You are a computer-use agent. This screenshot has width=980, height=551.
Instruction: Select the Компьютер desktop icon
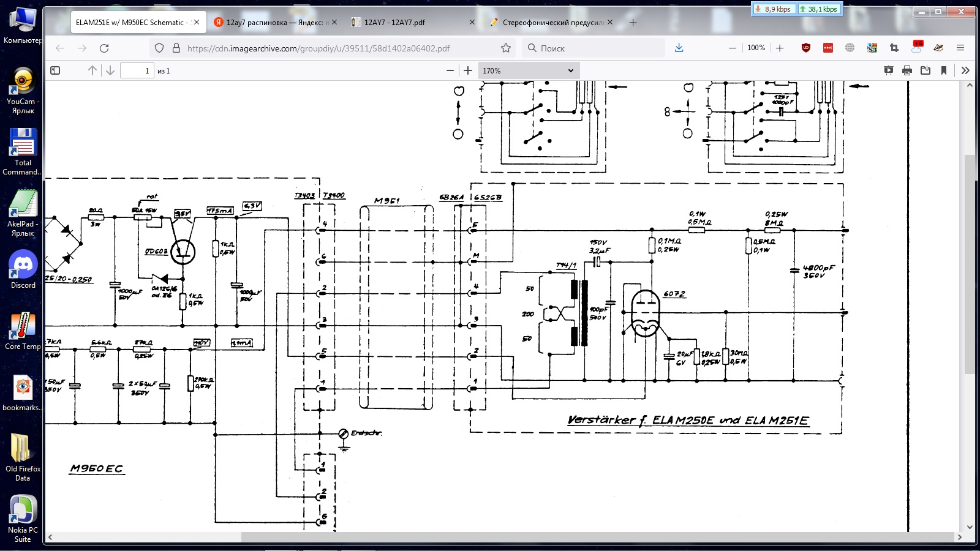(x=23, y=26)
